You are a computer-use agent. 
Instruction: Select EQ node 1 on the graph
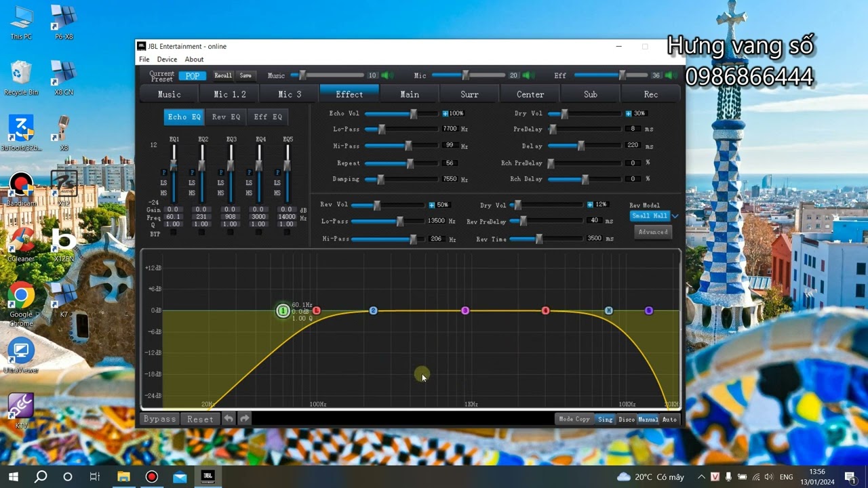[x=283, y=310]
